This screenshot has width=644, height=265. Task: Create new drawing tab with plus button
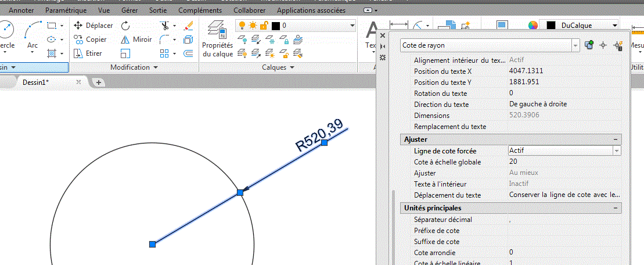point(99,83)
